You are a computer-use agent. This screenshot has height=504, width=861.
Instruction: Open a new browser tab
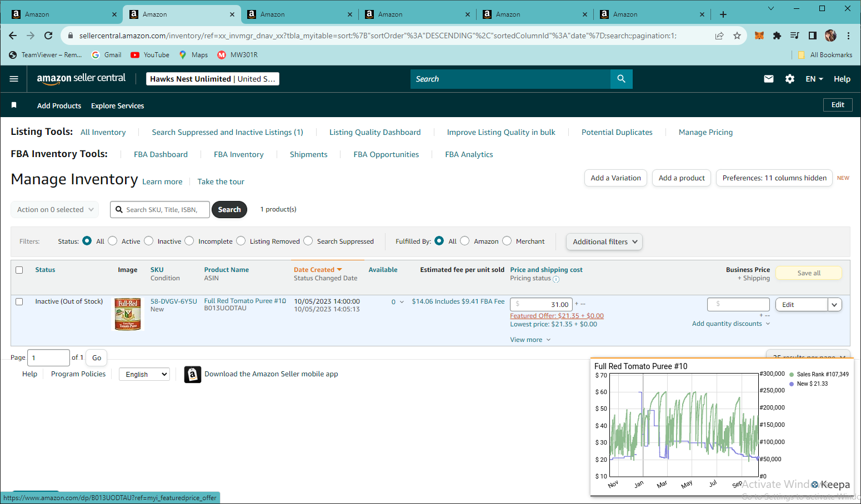tap(723, 14)
